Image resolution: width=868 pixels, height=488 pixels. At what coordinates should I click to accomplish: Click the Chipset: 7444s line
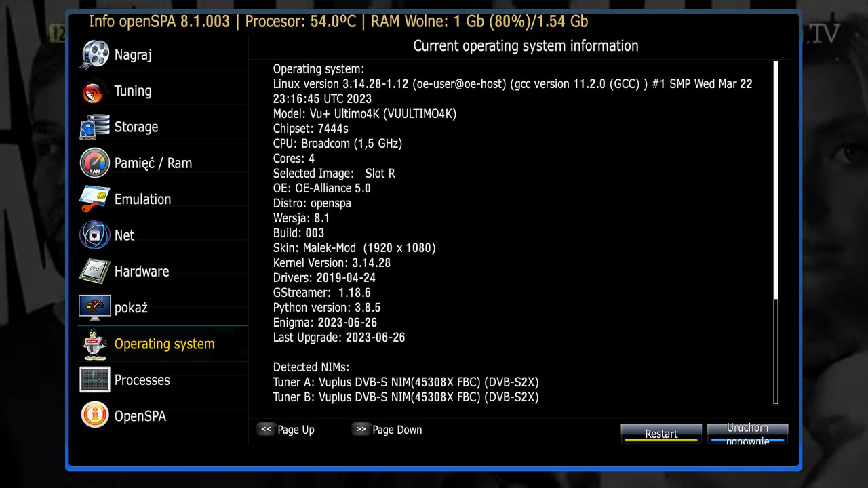pos(311,128)
